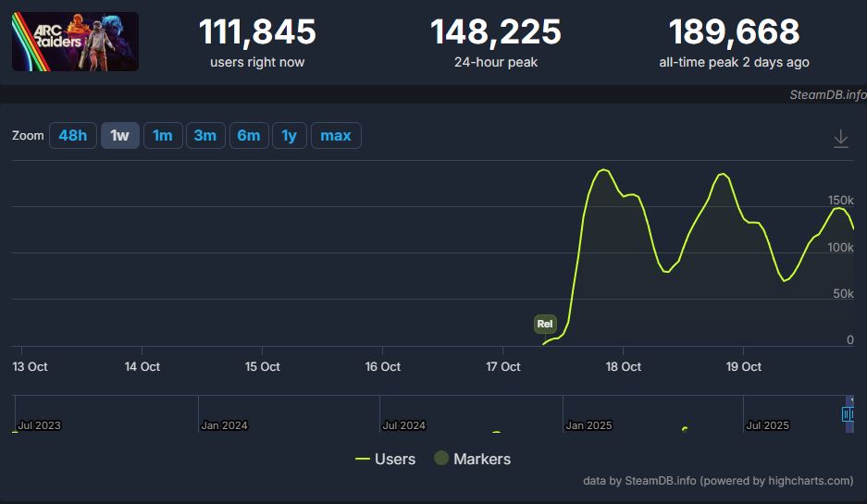Click the Rel release marker on chart
This screenshot has width=867, height=504.
pos(545,324)
